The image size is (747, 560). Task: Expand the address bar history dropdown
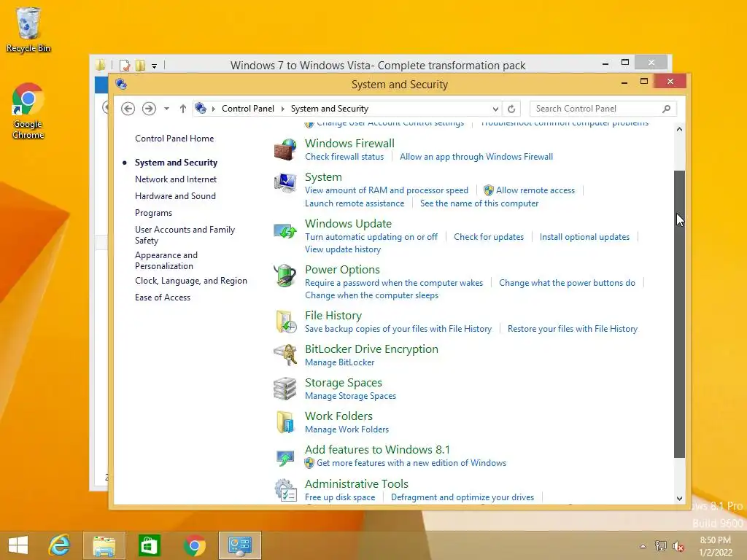click(x=495, y=109)
